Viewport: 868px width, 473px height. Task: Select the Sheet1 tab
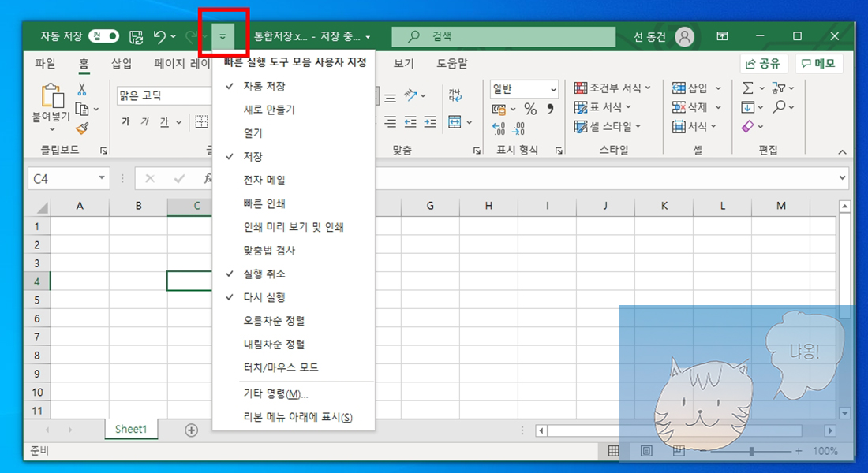click(x=131, y=430)
